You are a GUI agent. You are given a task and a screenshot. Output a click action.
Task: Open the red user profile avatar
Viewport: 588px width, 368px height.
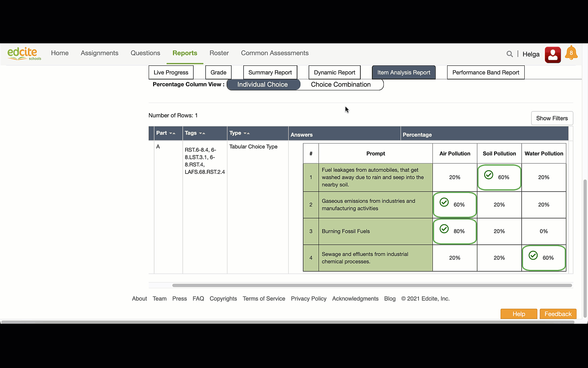point(553,55)
